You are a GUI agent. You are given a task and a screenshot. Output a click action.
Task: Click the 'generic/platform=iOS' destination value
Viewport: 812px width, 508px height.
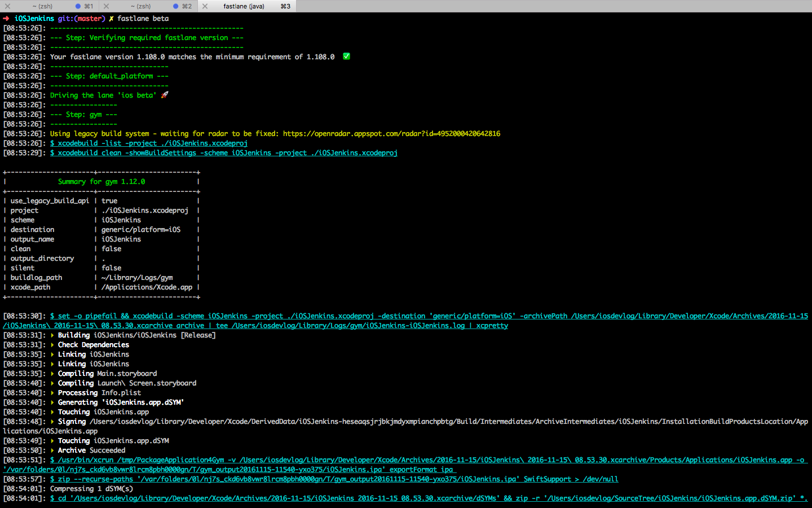point(141,230)
